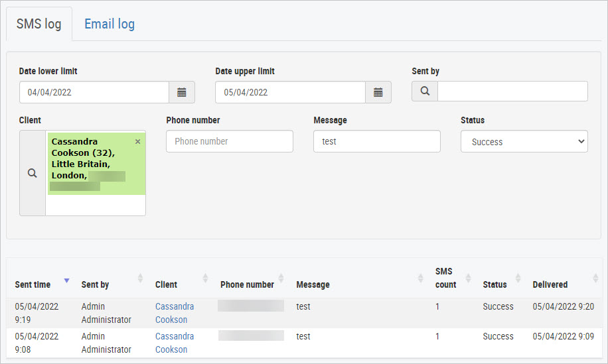The image size is (608, 364).
Task: Open calendar for Date lower limit
Action: (x=181, y=92)
